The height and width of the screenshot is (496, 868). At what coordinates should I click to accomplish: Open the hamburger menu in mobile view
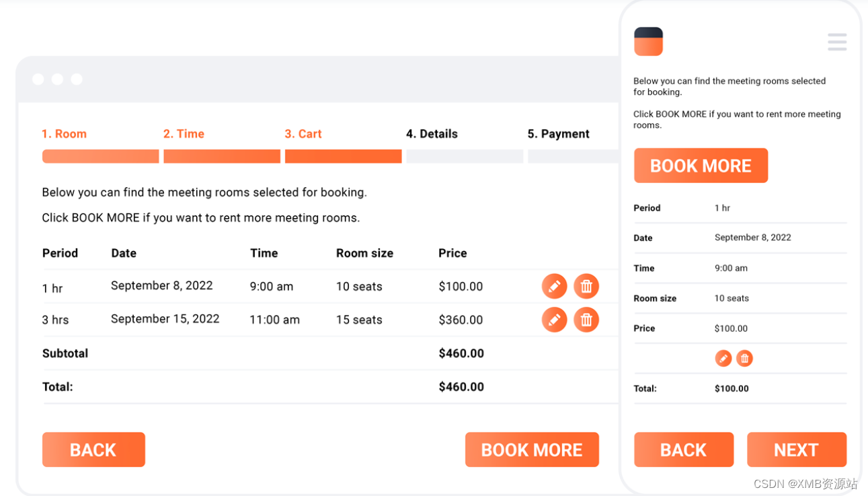point(837,42)
